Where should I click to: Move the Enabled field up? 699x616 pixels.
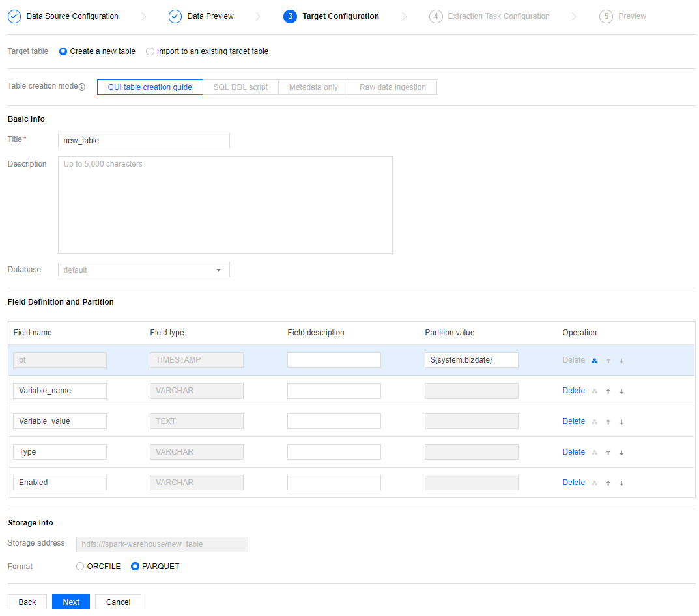(x=608, y=483)
